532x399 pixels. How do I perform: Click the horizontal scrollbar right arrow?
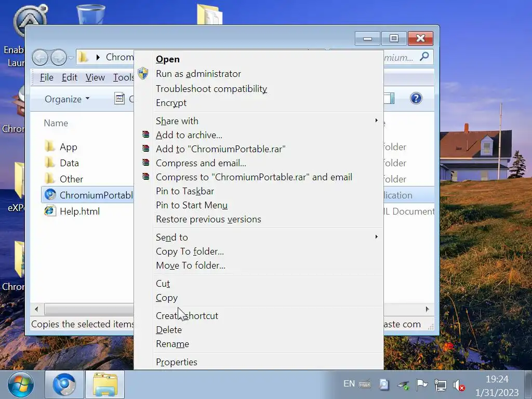click(x=427, y=309)
